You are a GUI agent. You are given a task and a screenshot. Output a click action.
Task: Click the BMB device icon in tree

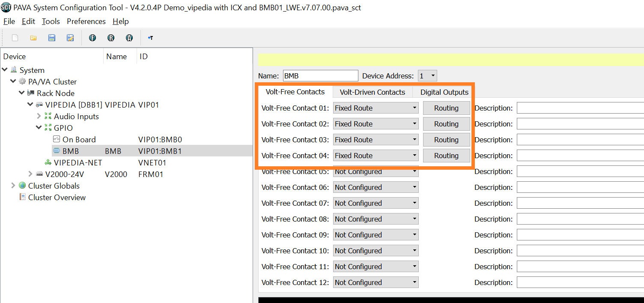(57, 151)
